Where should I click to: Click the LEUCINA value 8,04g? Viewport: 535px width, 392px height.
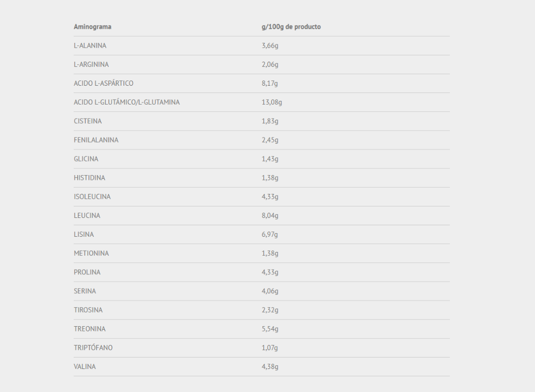point(270,215)
